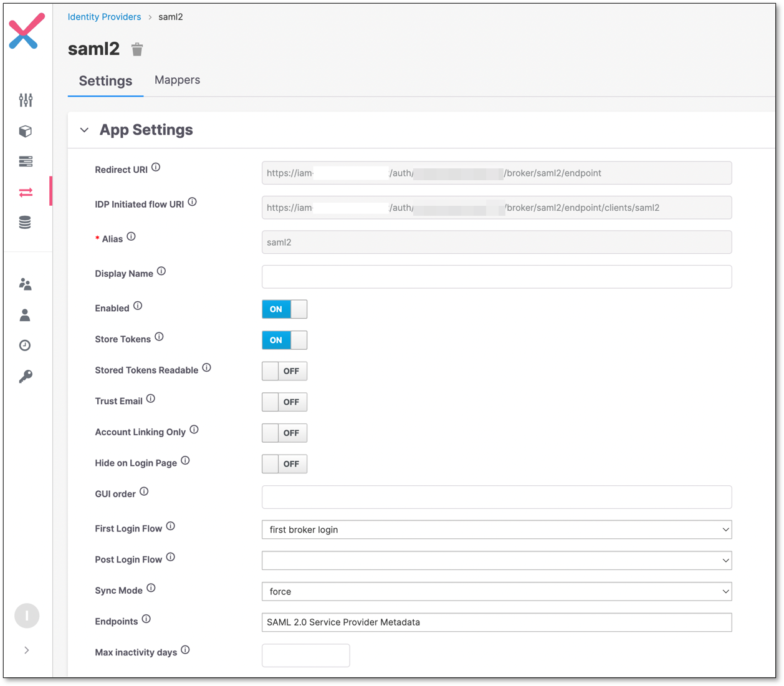Switch to the Settings tab
This screenshot has width=784, height=686.
105,81
